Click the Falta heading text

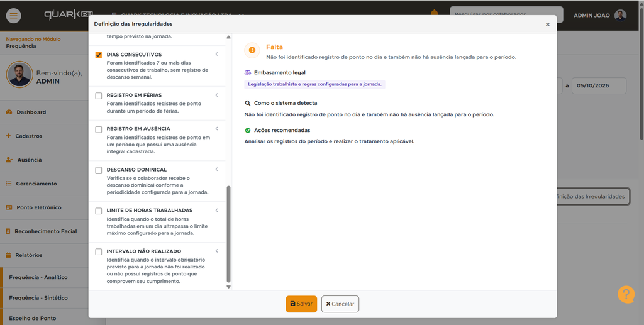coord(274,47)
